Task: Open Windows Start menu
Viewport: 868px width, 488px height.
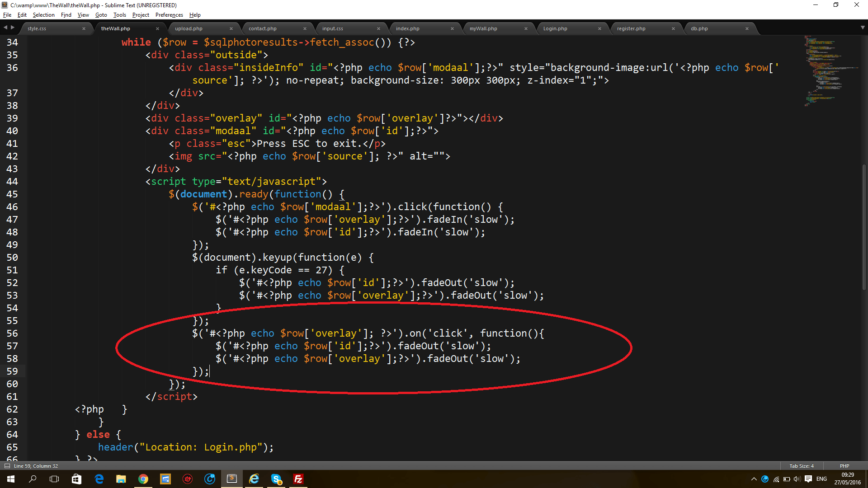Action: [x=11, y=479]
